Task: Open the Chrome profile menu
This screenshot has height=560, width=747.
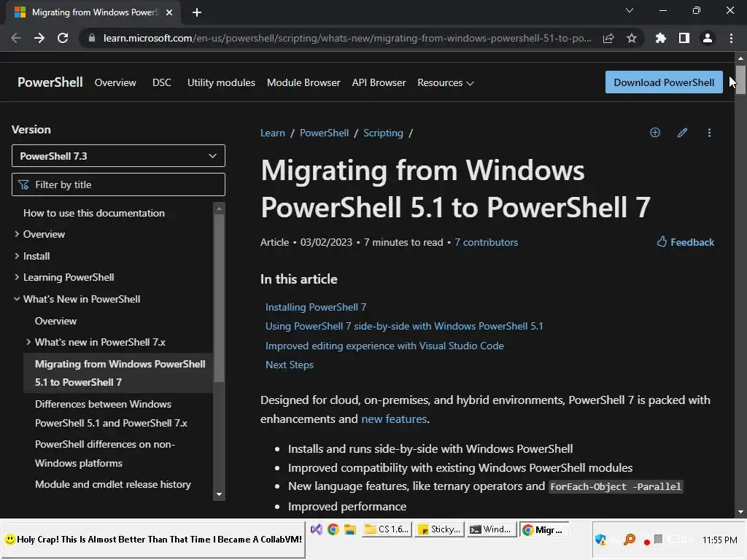Action: pos(708,38)
